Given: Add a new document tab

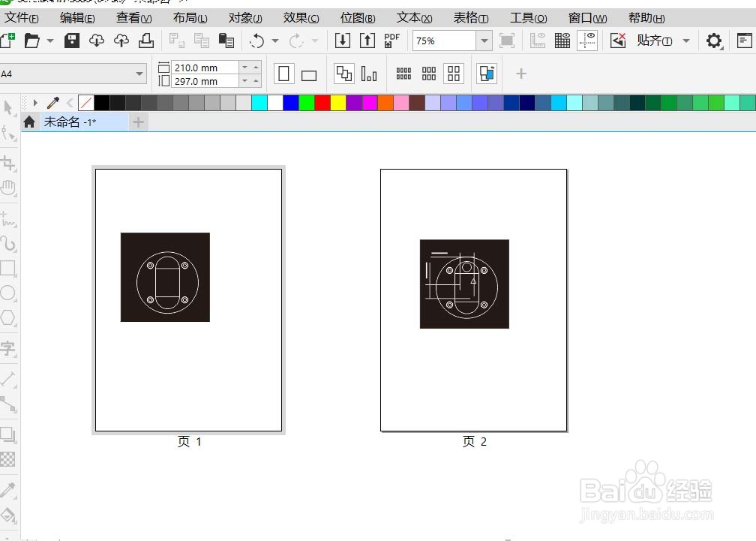Looking at the screenshot, I should pos(138,122).
